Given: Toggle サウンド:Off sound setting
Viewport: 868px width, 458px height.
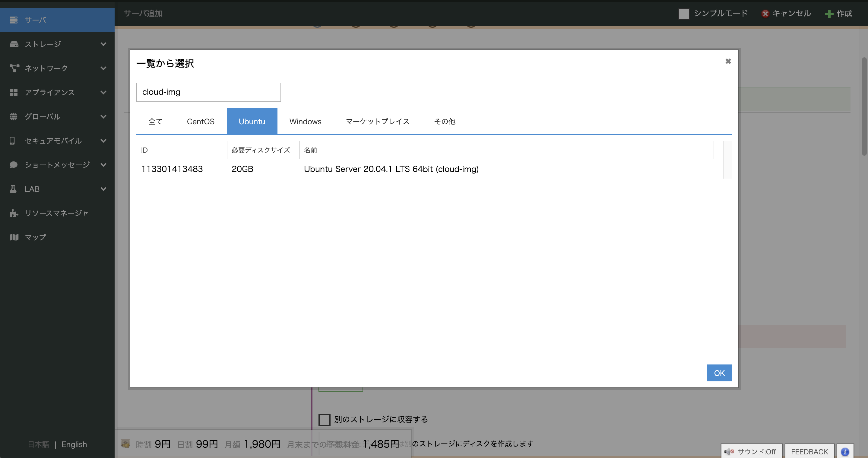Looking at the screenshot, I should click(x=751, y=451).
